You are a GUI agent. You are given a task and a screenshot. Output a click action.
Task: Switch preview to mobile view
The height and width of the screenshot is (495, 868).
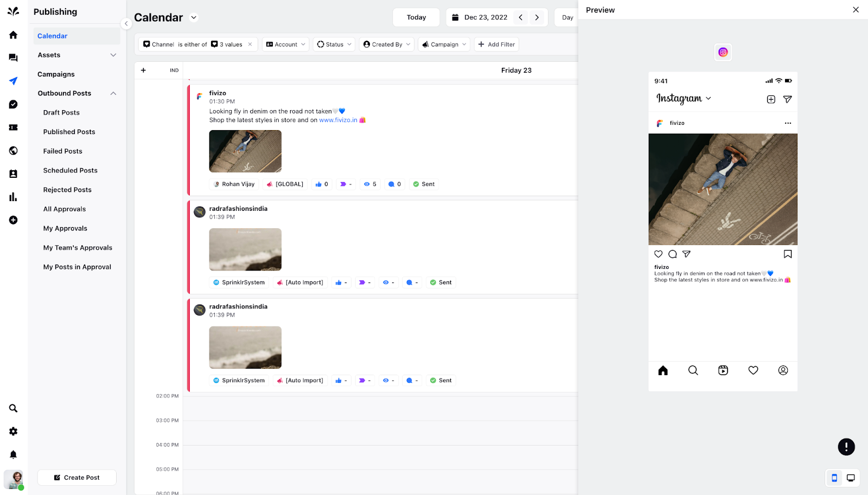(x=834, y=478)
